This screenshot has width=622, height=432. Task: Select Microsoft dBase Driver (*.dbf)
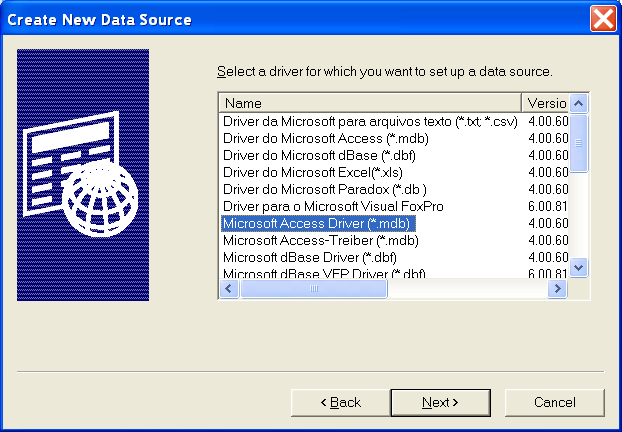click(310, 258)
